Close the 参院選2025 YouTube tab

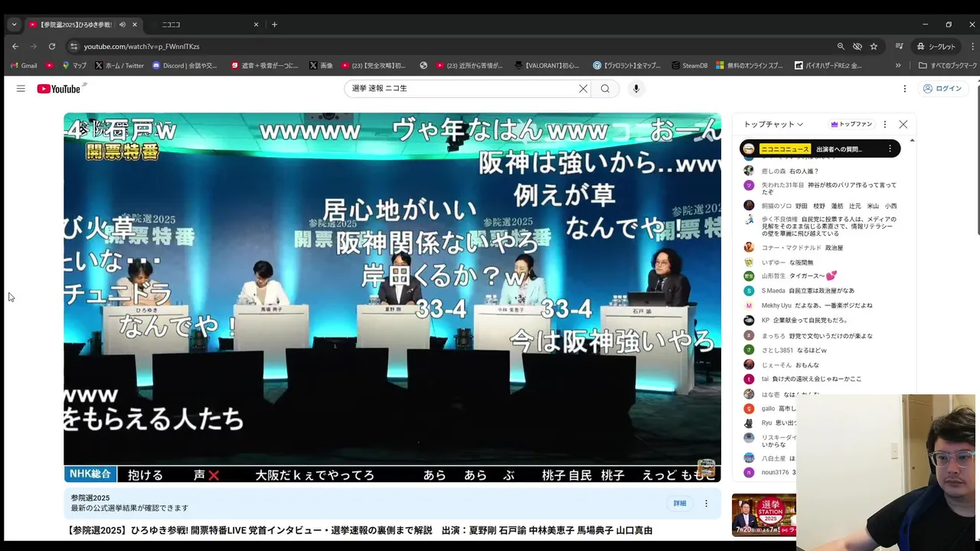coord(135,24)
